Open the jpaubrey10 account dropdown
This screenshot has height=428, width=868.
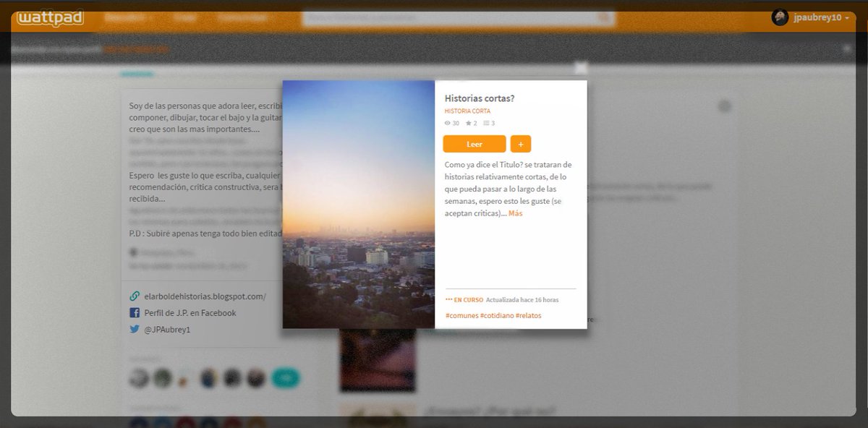820,17
